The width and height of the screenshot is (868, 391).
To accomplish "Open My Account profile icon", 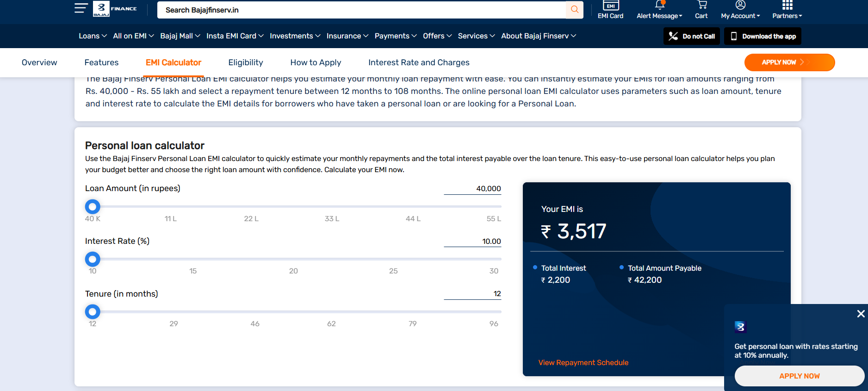I will [740, 5].
